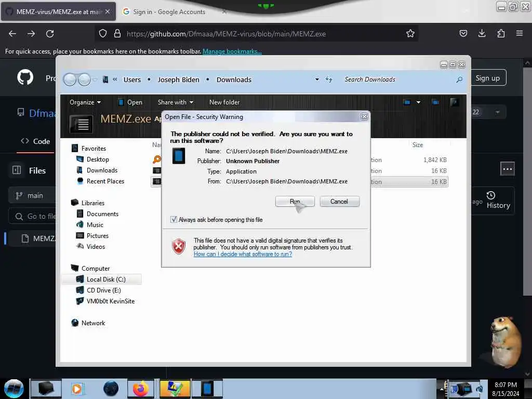Select Libraries in navigation pane
The width and height of the screenshot is (532, 399).
point(88,203)
